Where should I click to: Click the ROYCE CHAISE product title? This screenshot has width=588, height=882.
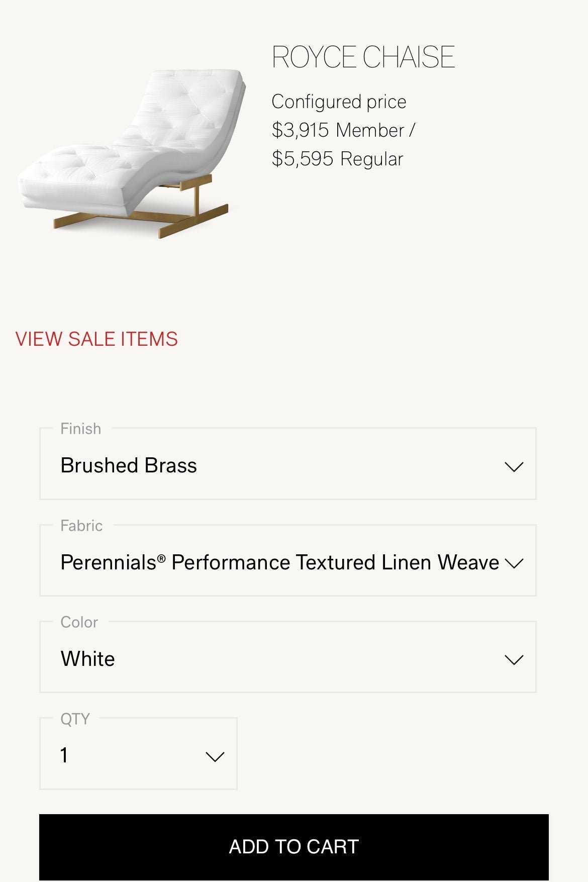pyautogui.click(x=363, y=57)
